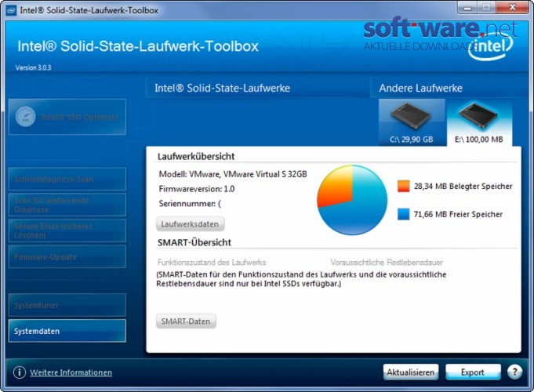Click the Laufwerksdaten button
Screen dimensions: 534x392
tap(190, 224)
